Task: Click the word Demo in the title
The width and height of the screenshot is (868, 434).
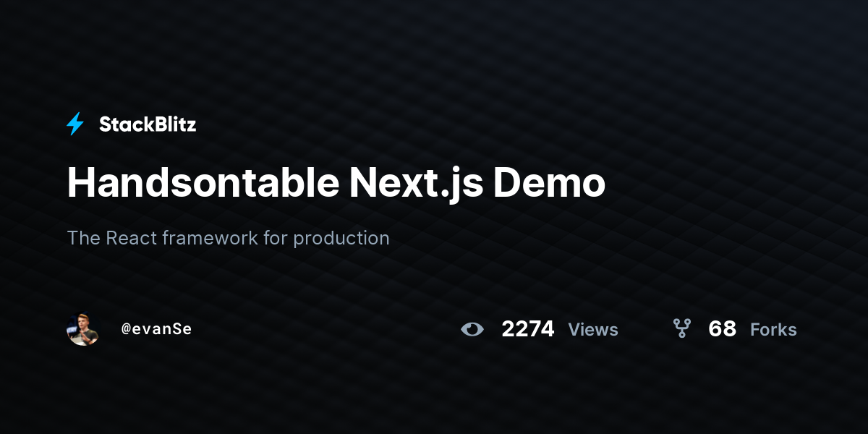Action: coord(550,183)
